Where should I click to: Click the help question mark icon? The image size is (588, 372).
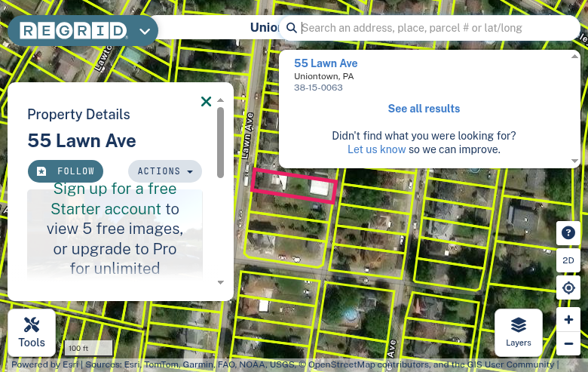[x=568, y=232]
